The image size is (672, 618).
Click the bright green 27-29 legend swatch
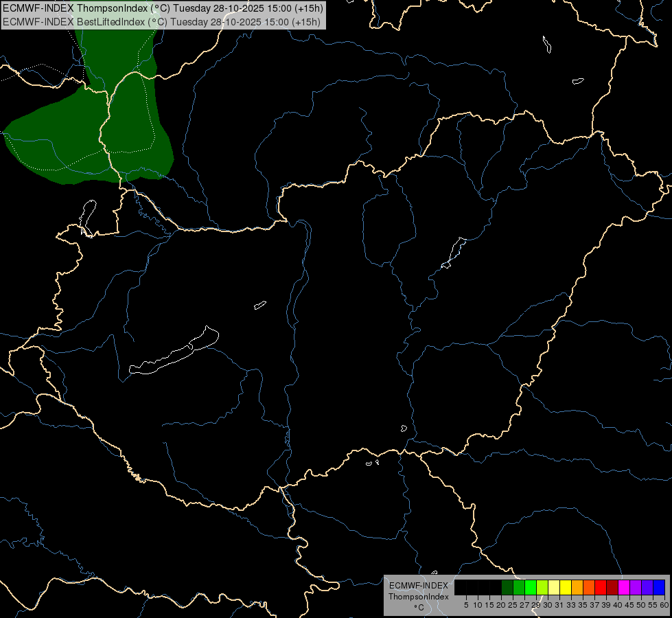531,587
